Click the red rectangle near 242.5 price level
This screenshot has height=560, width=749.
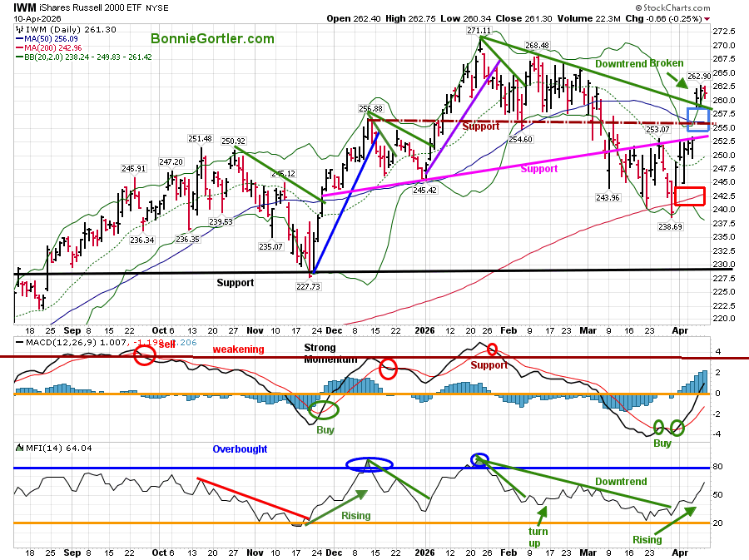tap(689, 196)
